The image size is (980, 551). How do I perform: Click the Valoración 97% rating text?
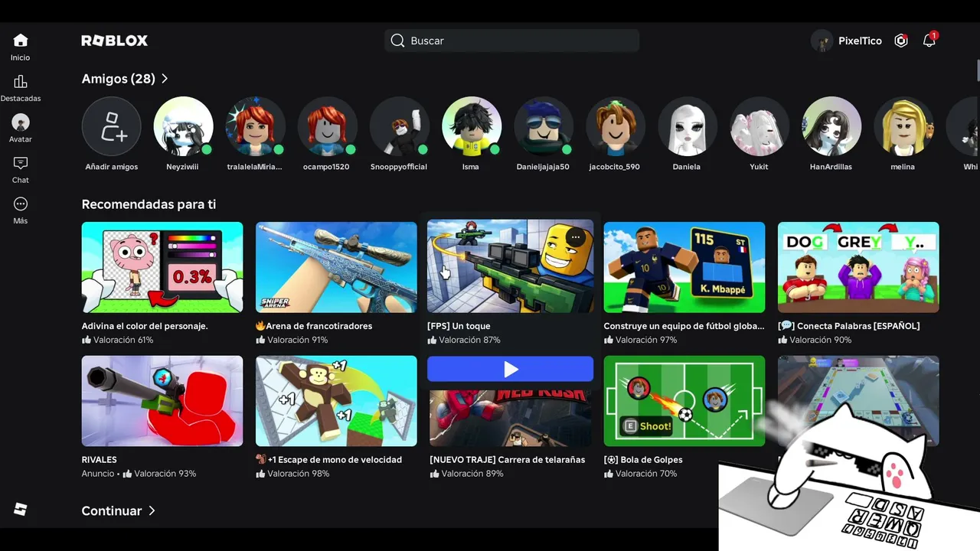[646, 340]
